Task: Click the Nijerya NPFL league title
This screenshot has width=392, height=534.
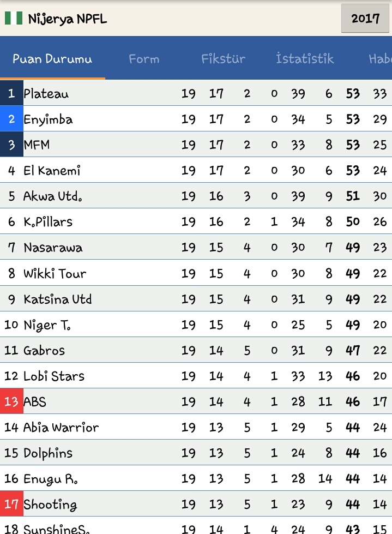Action: 68,19
